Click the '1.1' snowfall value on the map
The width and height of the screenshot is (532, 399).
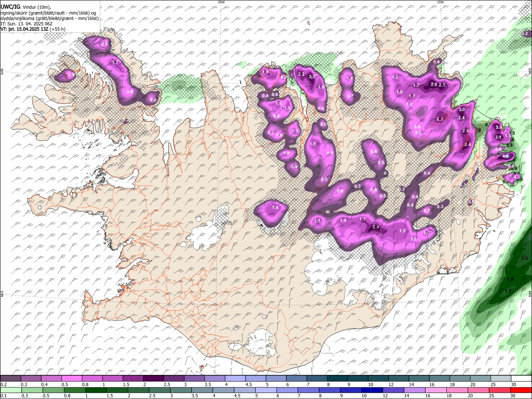tap(350, 78)
